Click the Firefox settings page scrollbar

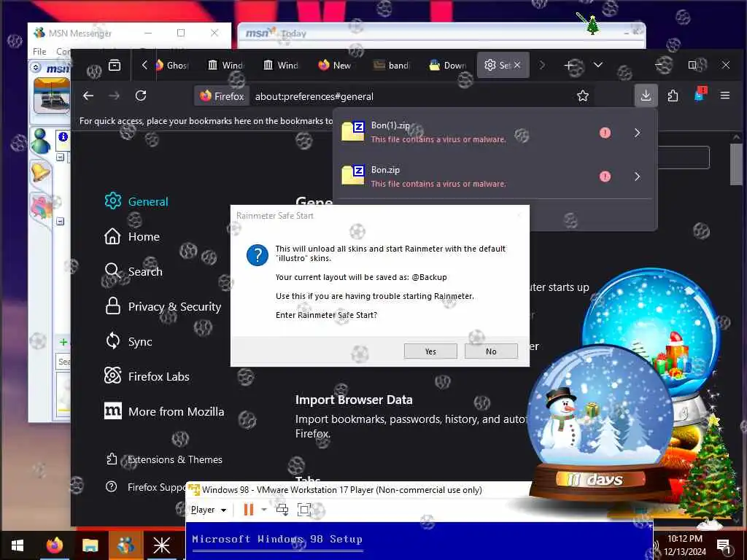736,164
